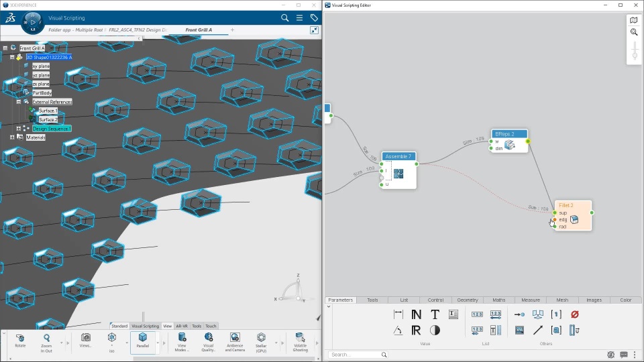
Task: Select the Front Grill A document tab
Action: tap(199, 30)
